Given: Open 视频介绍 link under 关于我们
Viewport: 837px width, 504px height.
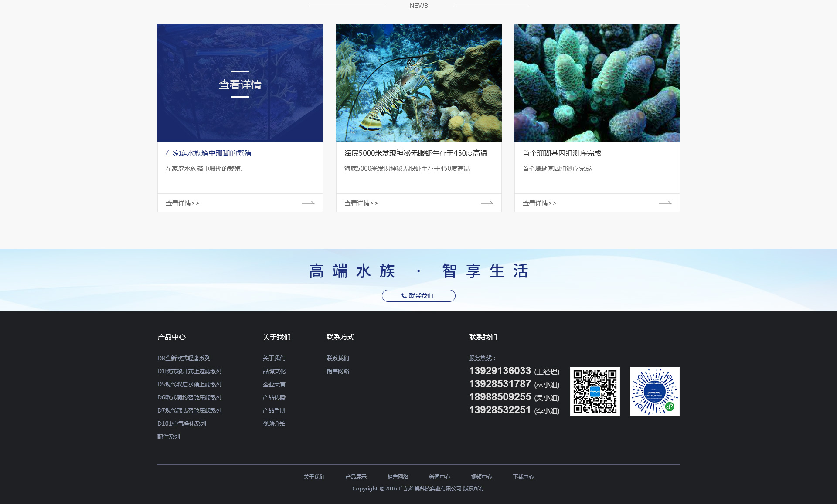Looking at the screenshot, I should pos(274,423).
